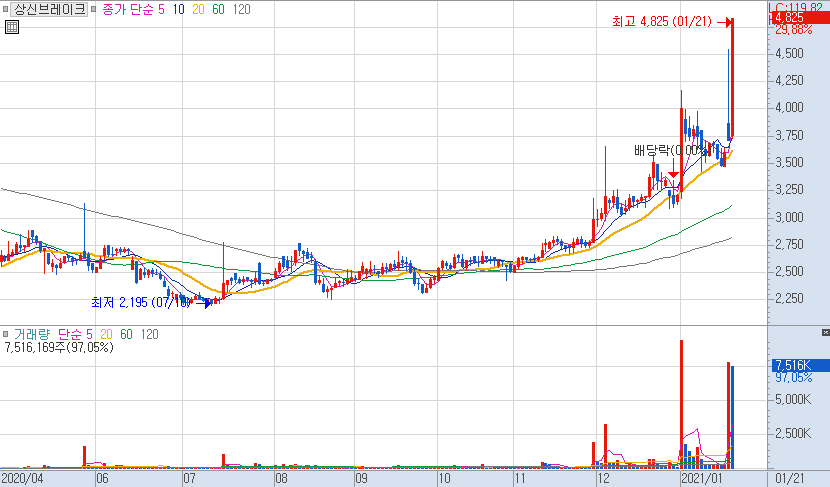Select the orange 20-day volume MA
The width and height of the screenshot is (830, 487).
click(106, 334)
